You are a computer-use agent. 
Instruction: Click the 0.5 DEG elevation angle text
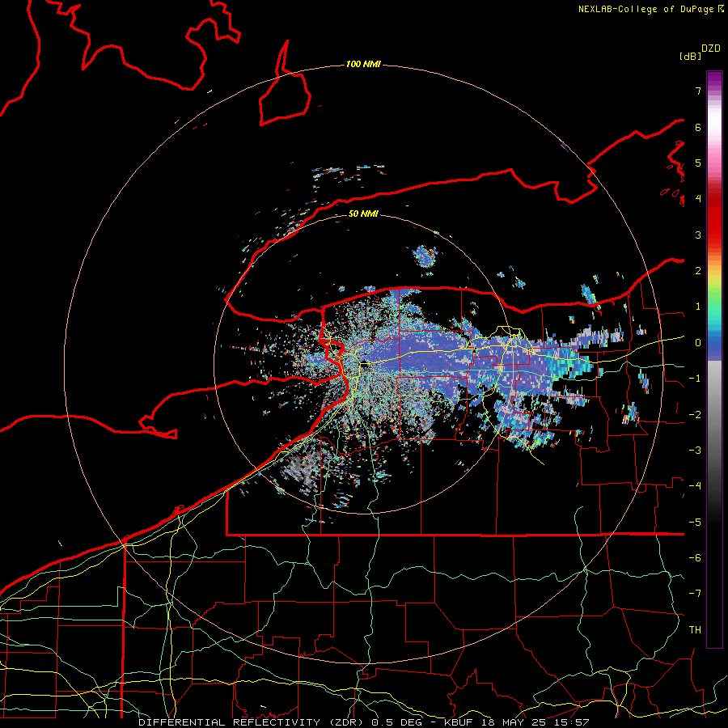tap(396, 722)
